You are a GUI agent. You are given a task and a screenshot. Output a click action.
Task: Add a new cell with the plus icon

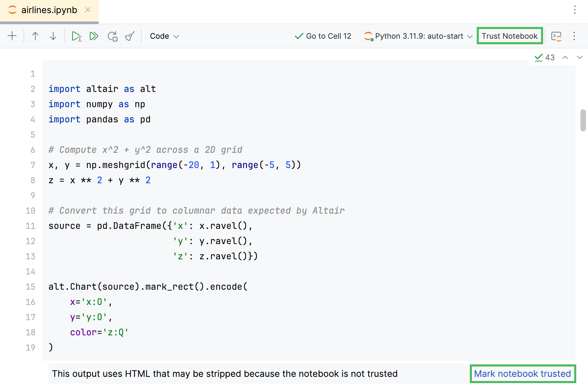click(12, 36)
